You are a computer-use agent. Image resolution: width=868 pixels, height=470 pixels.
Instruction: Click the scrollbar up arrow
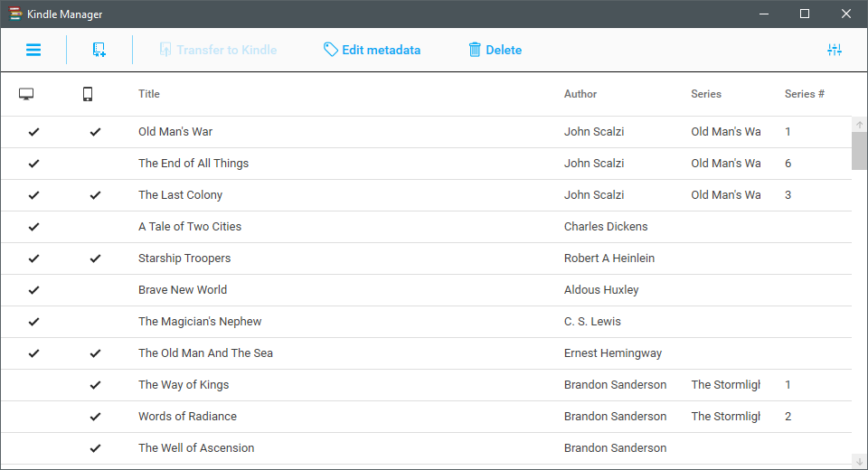click(859, 125)
